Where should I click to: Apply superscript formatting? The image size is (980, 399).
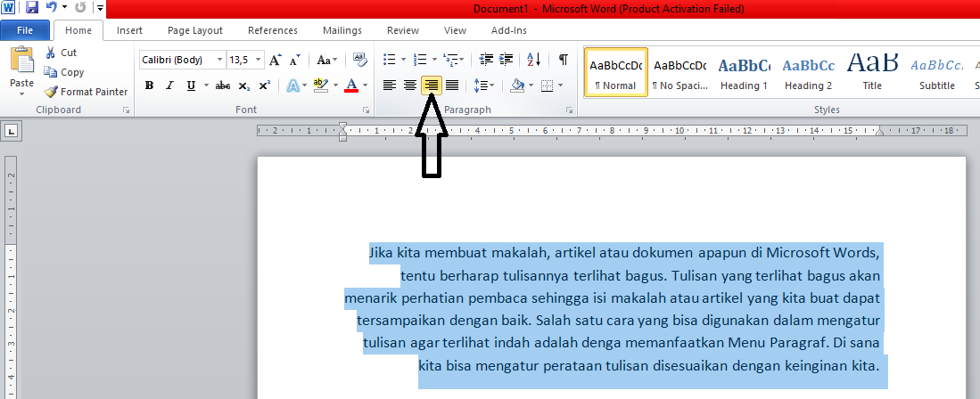pos(264,85)
